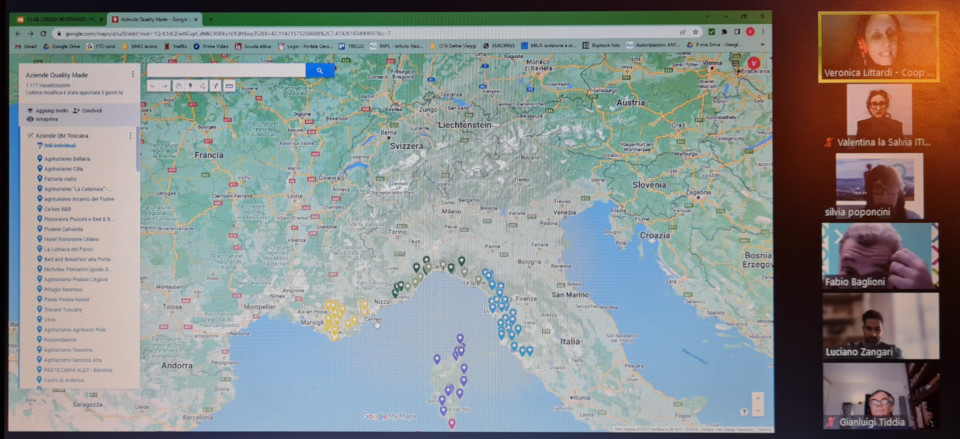Open the Il mio Drive bookmark
This screenshot has height=439, width=960.
click(713, 45)
